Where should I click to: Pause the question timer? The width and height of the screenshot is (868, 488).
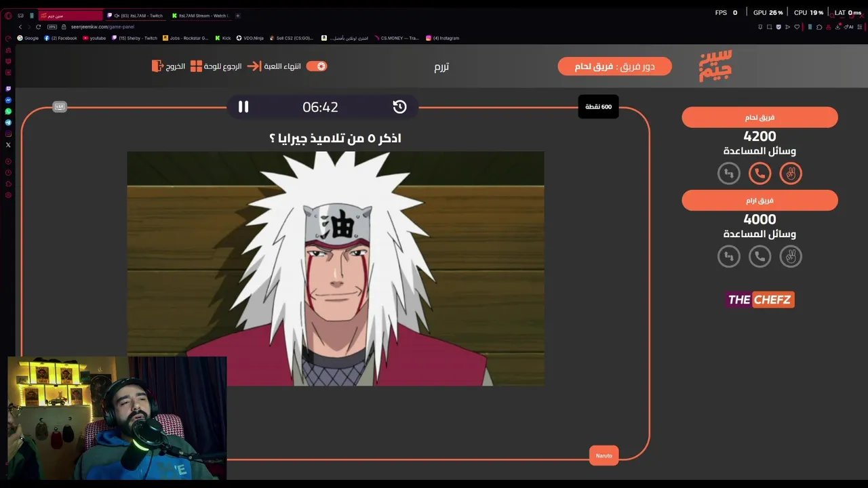pos(243,106)
